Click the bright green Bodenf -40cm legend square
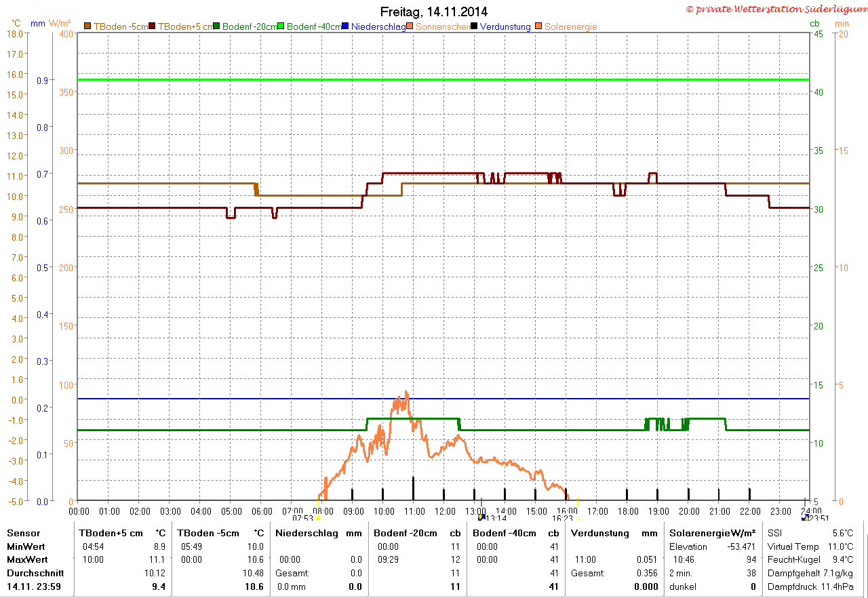This screenshot has height=598, width=868. pos(281,26)
